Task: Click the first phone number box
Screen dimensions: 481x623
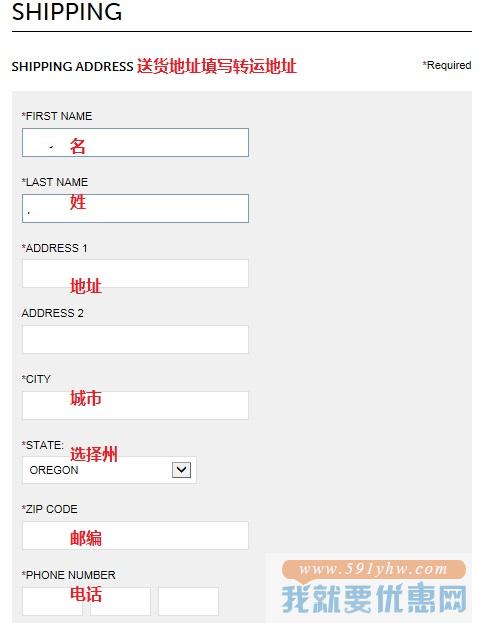Action: (x=52, y=602)
